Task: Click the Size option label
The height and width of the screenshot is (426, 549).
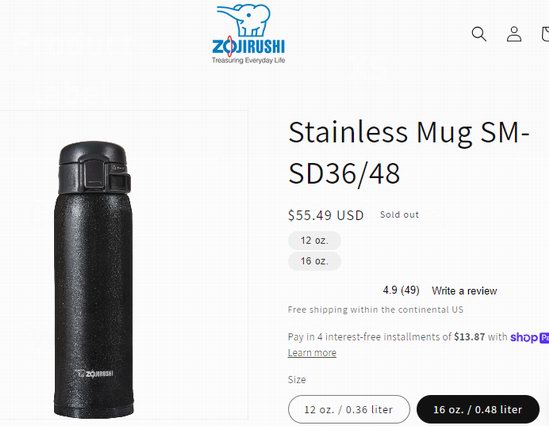Action: pos(297,379)
